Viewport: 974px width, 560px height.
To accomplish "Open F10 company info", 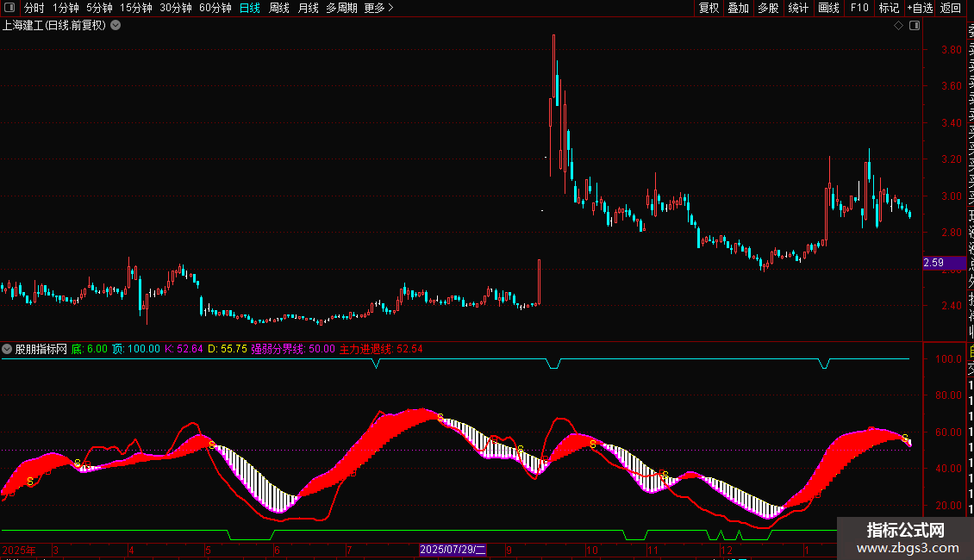I will click(x=859, y=8).
